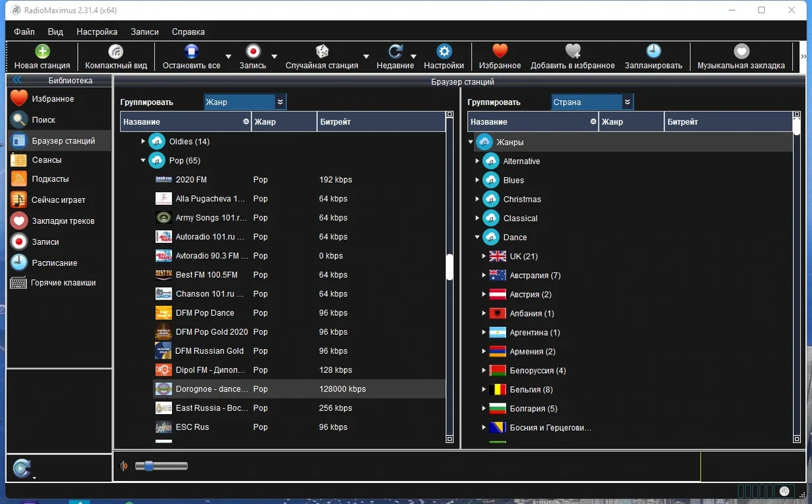Screen dimensions: 812x504
Task: Collapse the Библиотека panel with double chevron
Action: (18, 81)
